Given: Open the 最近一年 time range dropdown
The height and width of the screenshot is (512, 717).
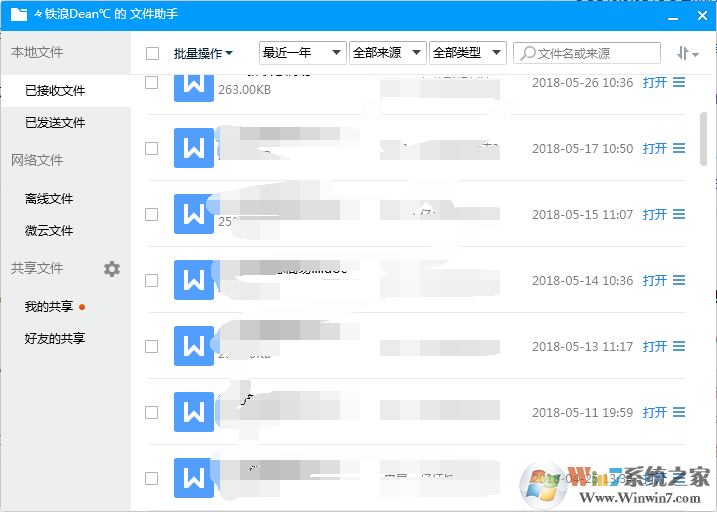Looking at the screenshot, I should click(x=302, y=53).
